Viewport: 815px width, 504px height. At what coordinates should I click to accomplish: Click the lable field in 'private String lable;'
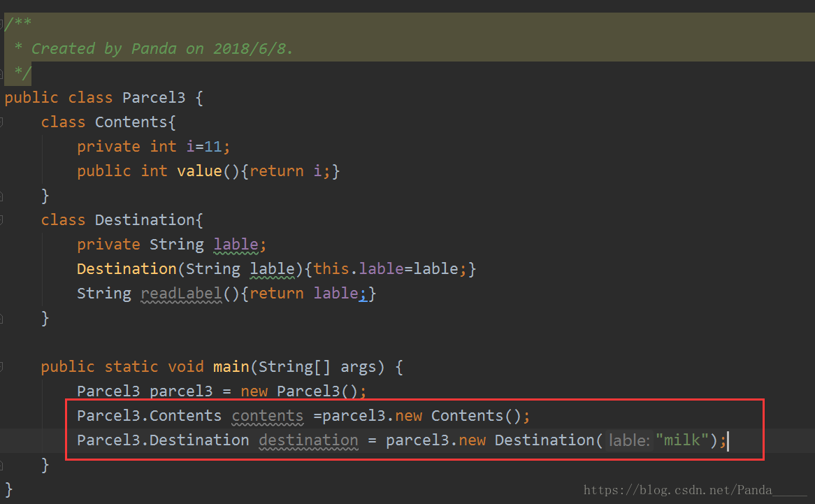(x=236, y=245)
